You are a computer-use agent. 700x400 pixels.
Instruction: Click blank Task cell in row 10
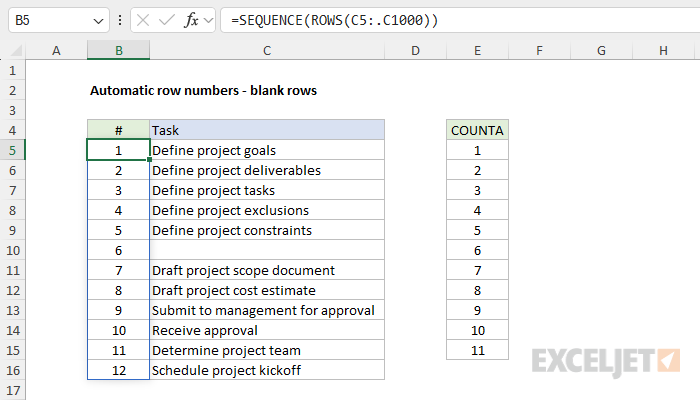pyautogui.click(x=267, y=250)
